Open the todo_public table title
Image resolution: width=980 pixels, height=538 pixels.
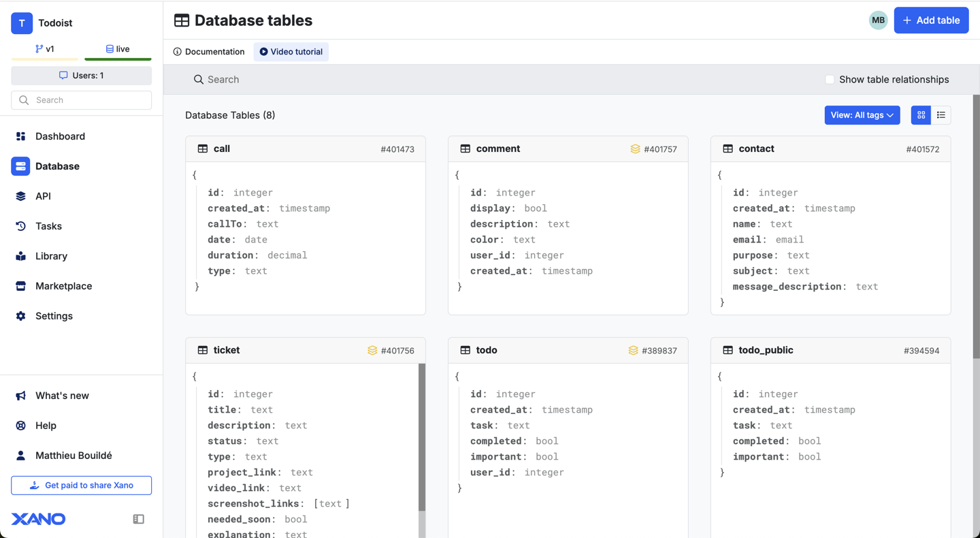tap(766, 350)
